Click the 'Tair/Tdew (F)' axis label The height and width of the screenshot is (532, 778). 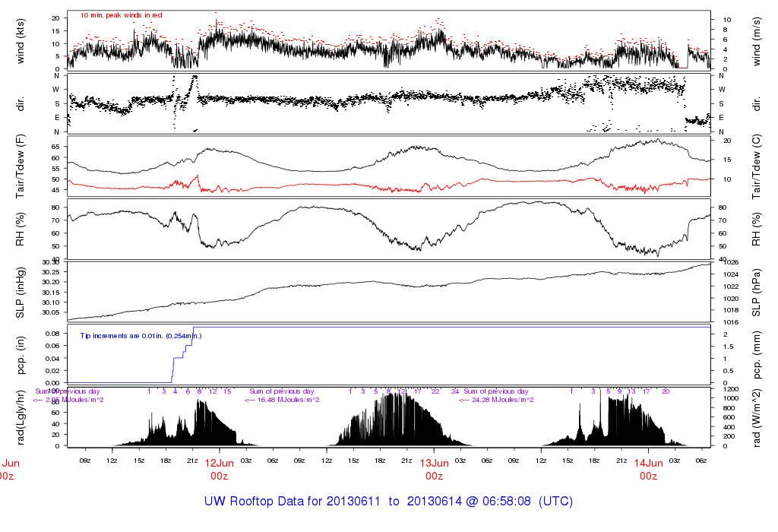click(21, 166)
